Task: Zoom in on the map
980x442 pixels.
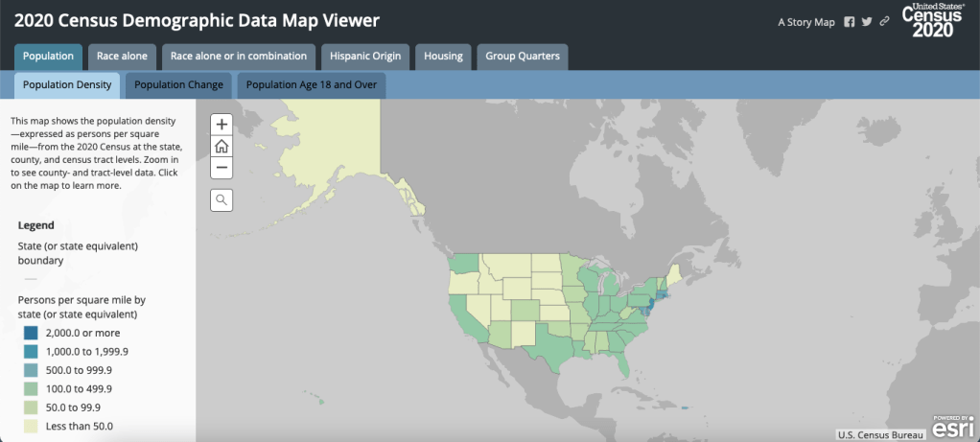Action: click(x=222, y=125)
